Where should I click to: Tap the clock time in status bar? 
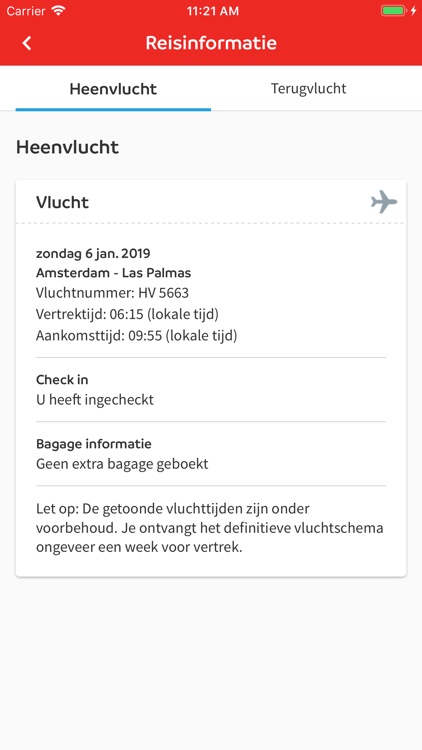212,11
